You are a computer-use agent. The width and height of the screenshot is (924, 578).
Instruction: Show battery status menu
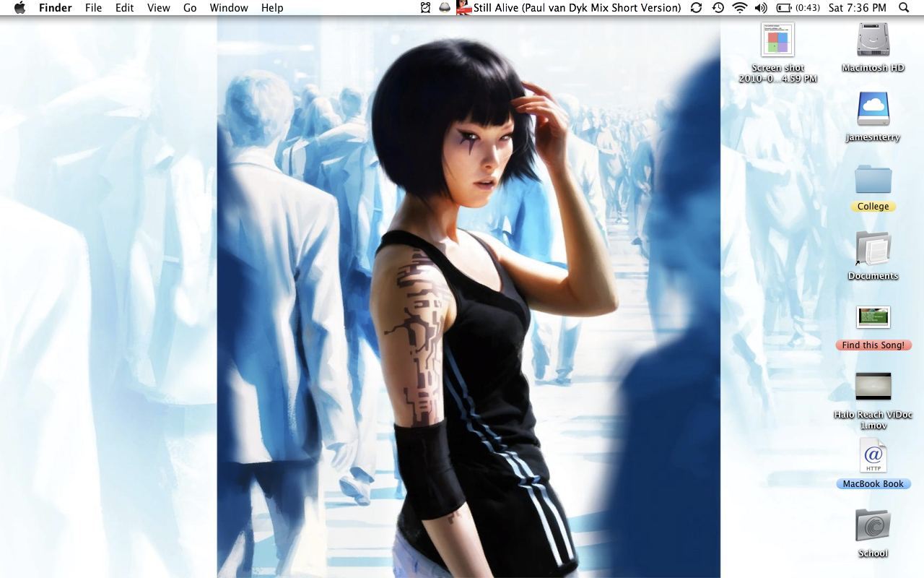click(798, 8)
